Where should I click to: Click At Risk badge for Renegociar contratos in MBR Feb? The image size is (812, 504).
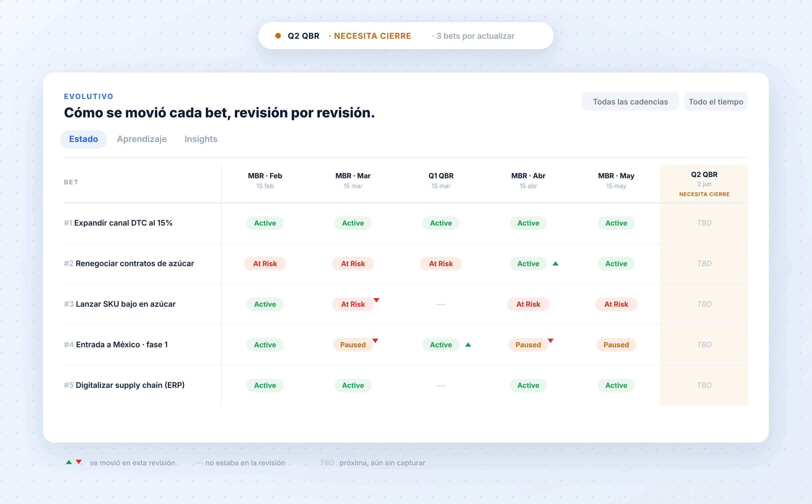pos(265,264)
